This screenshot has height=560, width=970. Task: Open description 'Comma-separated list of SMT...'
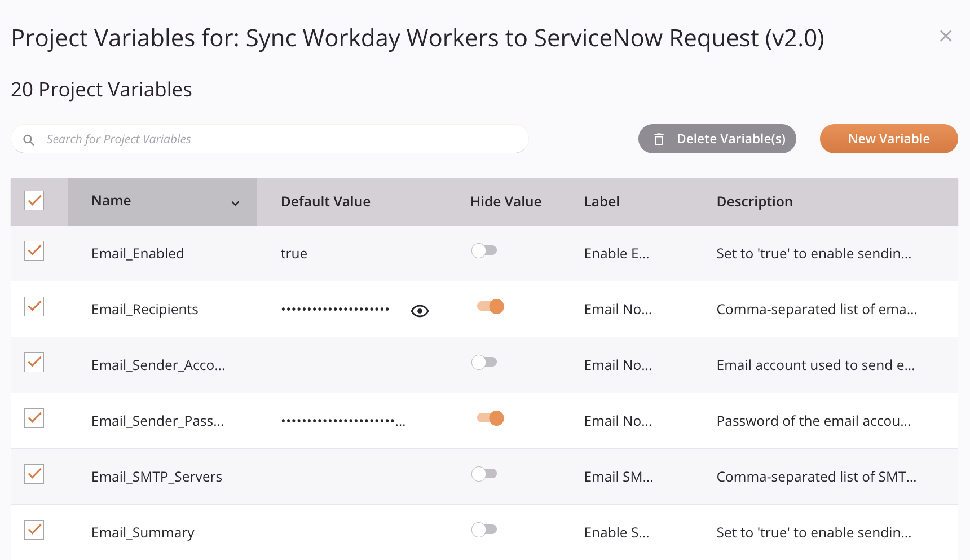(x=816, y=477)
